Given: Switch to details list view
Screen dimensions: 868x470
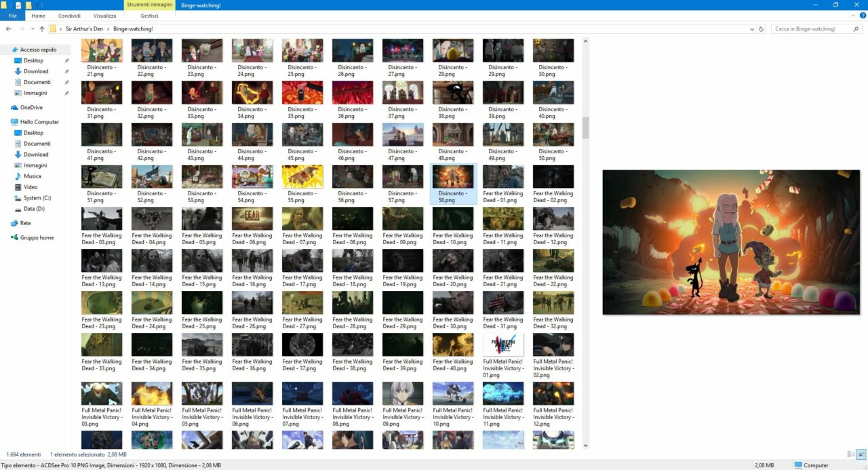Looking at the screenshot, I should pyautogui.click(x=851, y=454).
